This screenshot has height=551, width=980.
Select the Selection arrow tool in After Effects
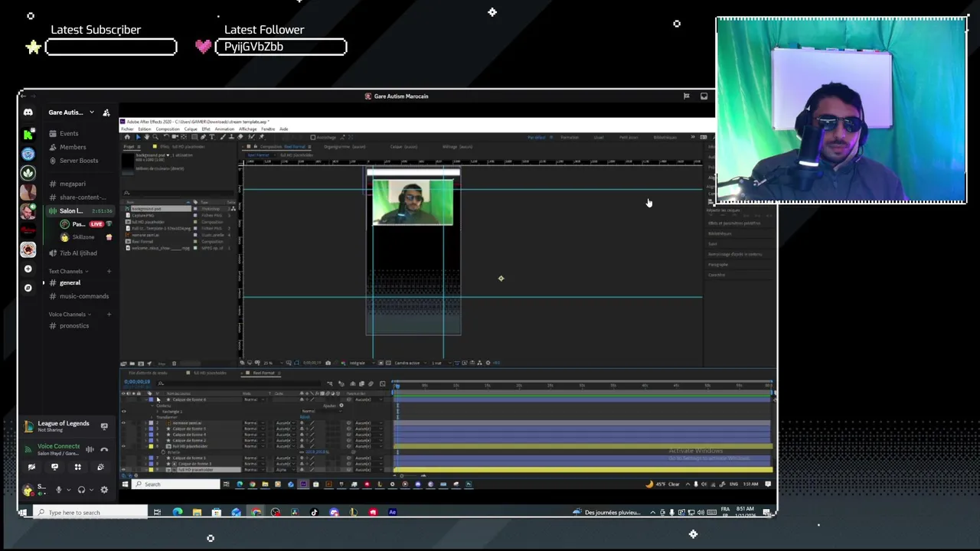pyautogui.click(x=138, y=137)
